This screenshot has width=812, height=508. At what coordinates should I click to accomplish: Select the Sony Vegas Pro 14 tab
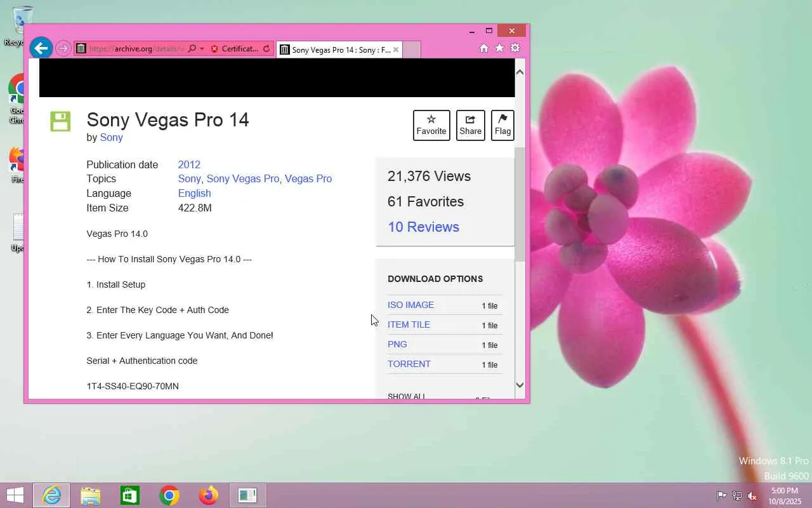click(339, 50)
